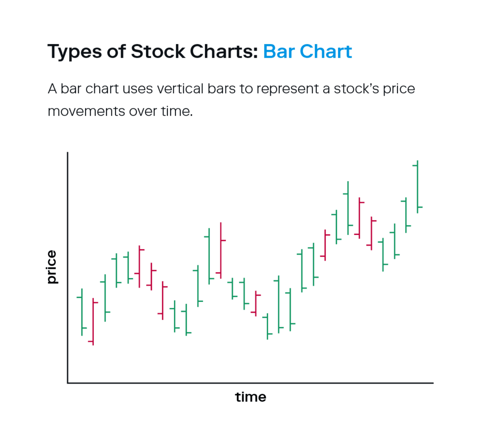The height and width of the screenshot is (448, 503).
Task: Select the last red bar in the chart
Action: [x=371, y=233]
